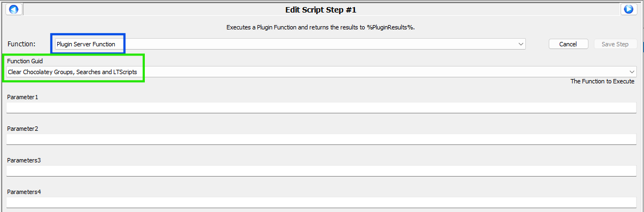Image resolution: width=644 pixels, height=212 pixels.
Task: Focus the Parameter2 input field
Action: point(321,140)
